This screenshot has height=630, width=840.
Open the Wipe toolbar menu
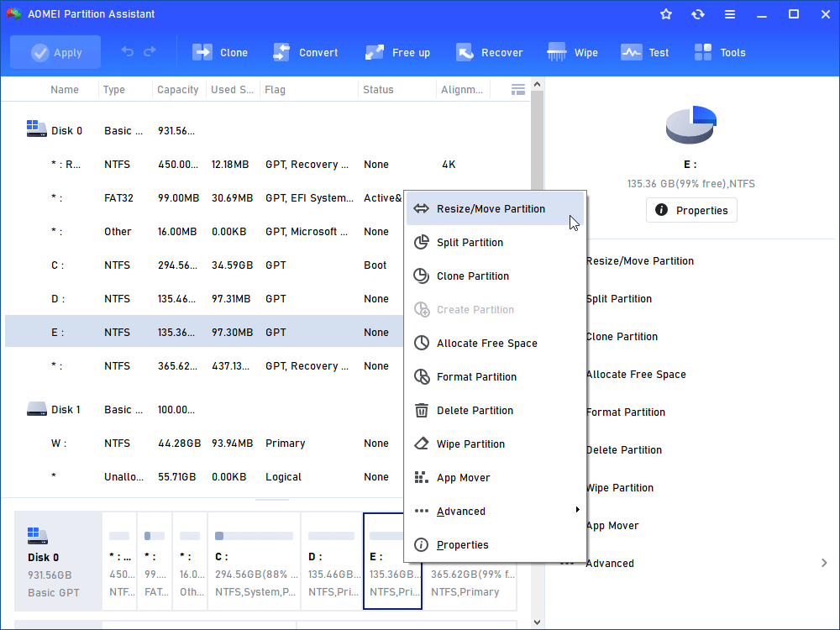point(573,52)
